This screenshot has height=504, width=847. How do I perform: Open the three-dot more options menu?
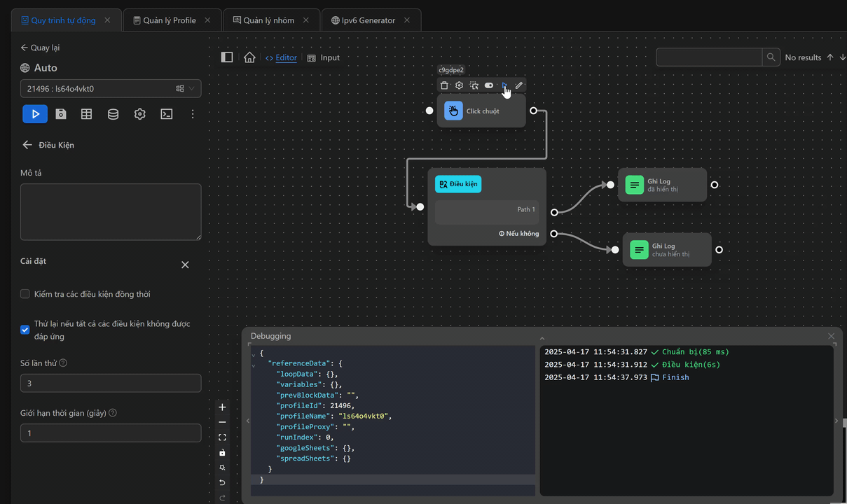click(193, 114)
